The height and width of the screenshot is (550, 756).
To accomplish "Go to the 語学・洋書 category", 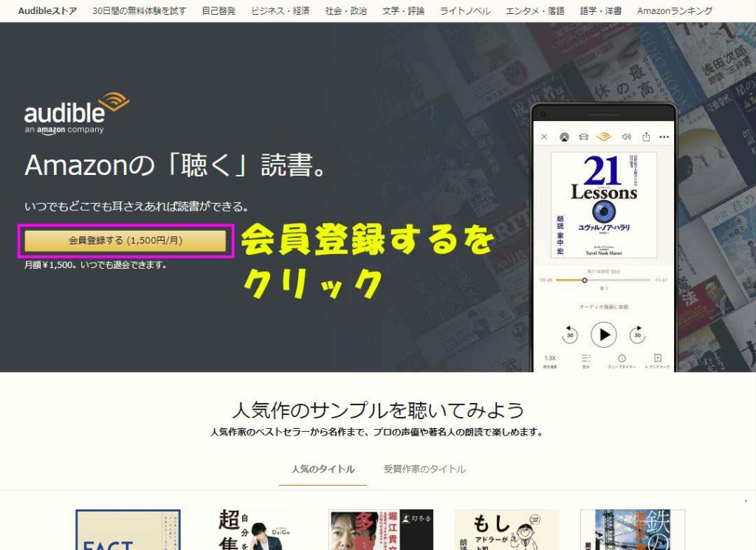I will (601, 10).
